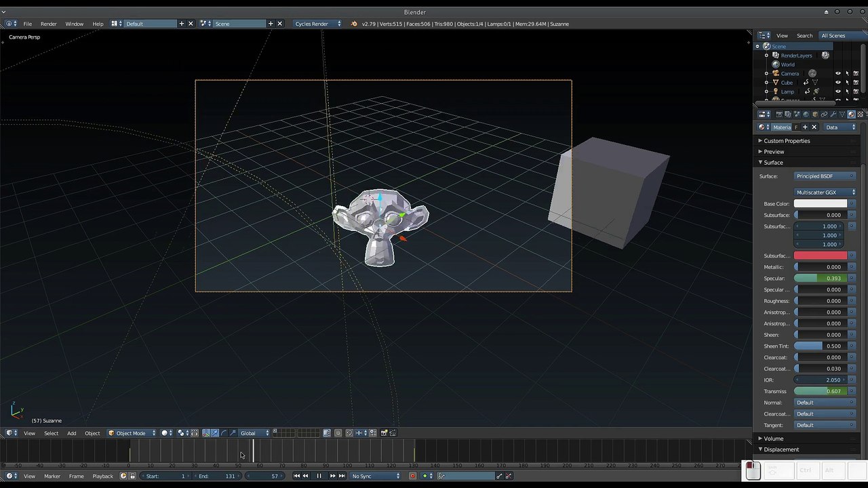
Task: Toggle proportional editing circle button
Action: pyautogui.click(x=338, y=433)
